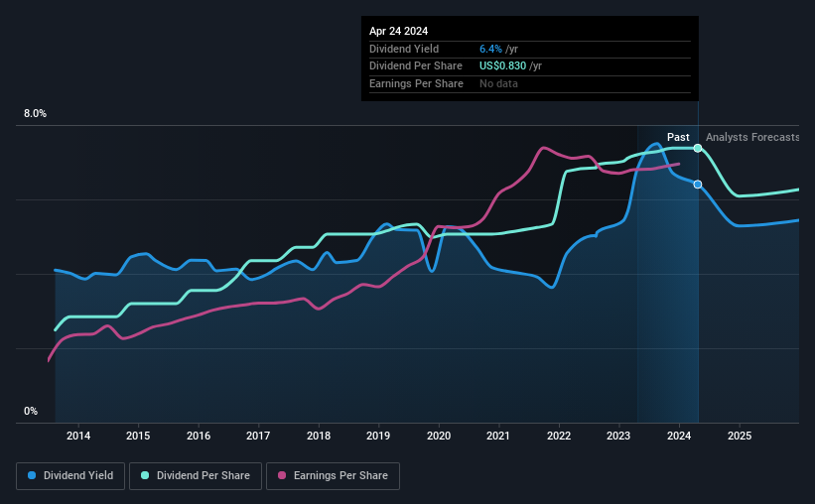Toggle the Earnings Per Share legend button
This screenshot has width=815, height=504.
[x=333, y=476]
